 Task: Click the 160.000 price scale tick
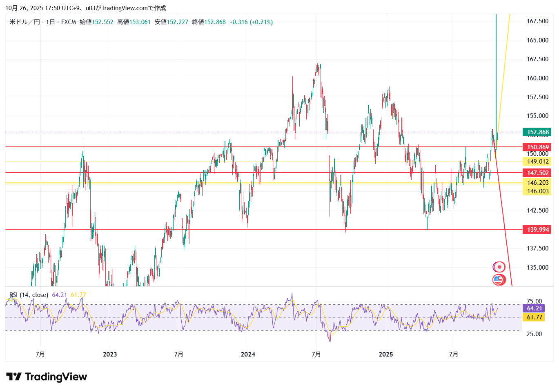coord(537,78)
